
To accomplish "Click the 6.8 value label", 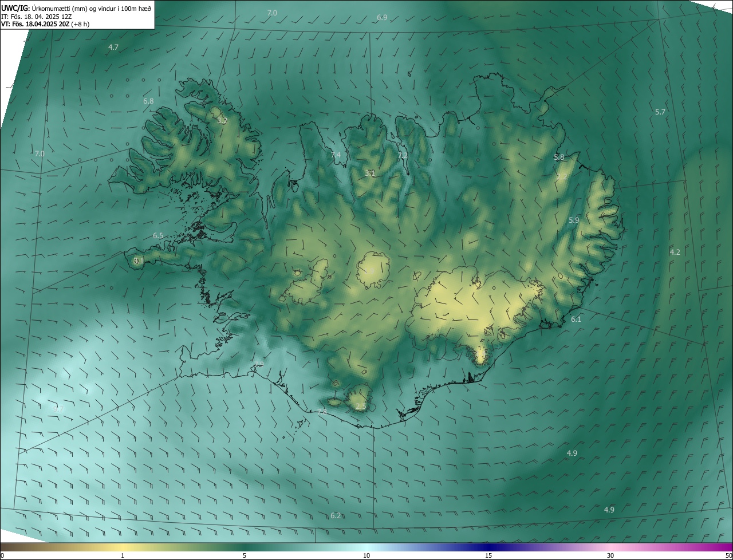I will (148, 101).
